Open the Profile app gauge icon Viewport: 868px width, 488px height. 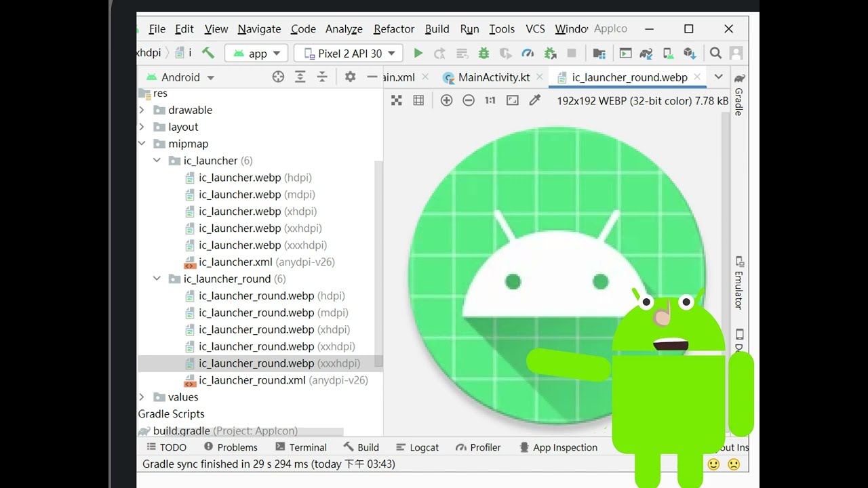click(x=528, y=53)
